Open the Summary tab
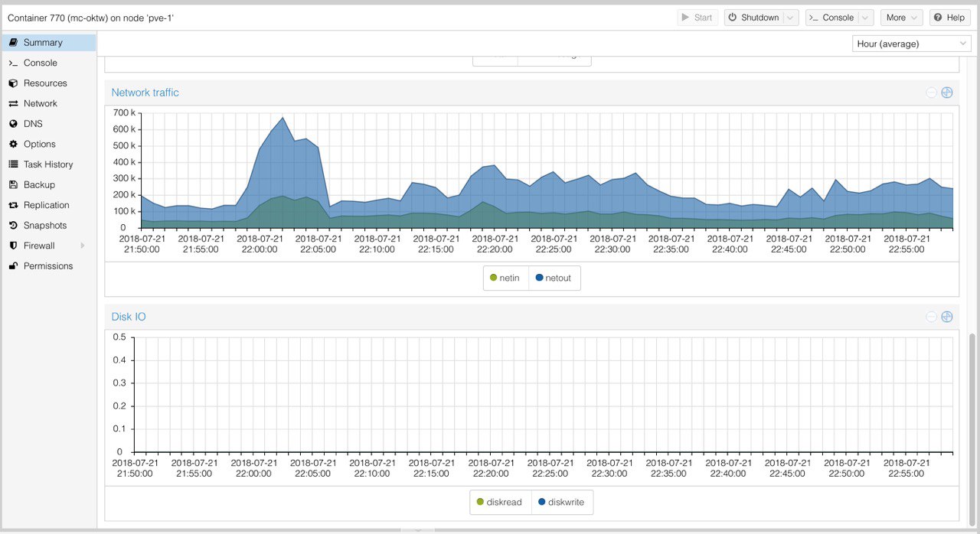The width and height of the screenshot is (980, 534). point(48,43)
